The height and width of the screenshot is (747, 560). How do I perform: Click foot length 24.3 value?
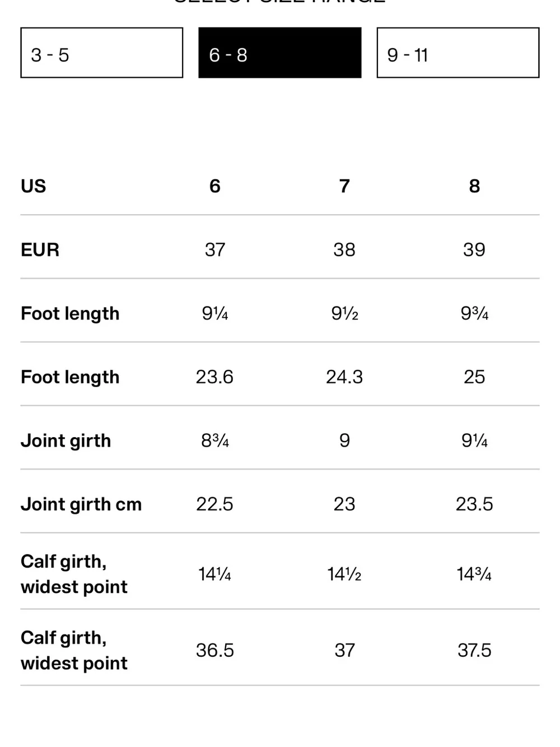(344, 377)
